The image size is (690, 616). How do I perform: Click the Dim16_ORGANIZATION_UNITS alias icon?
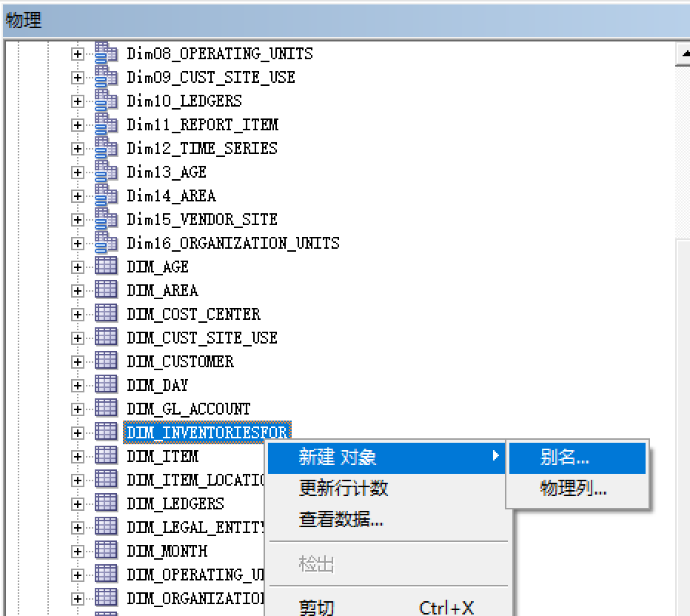(x=107, y=243)
